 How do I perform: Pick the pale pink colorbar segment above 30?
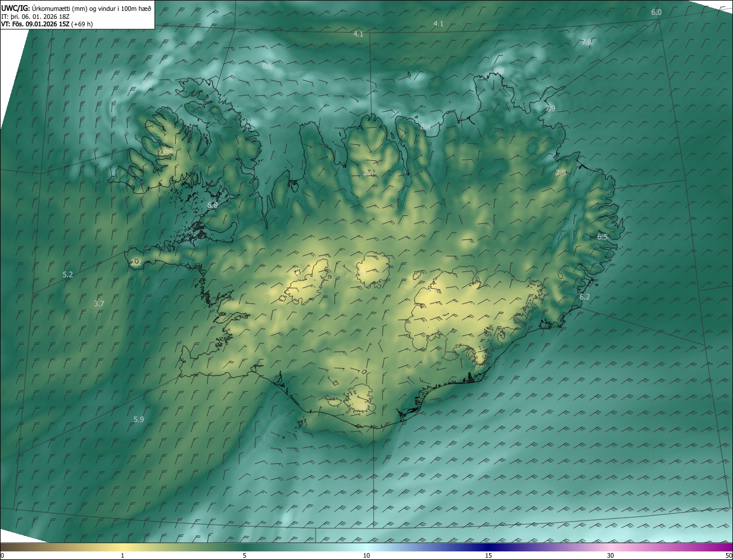click(610, 547)
